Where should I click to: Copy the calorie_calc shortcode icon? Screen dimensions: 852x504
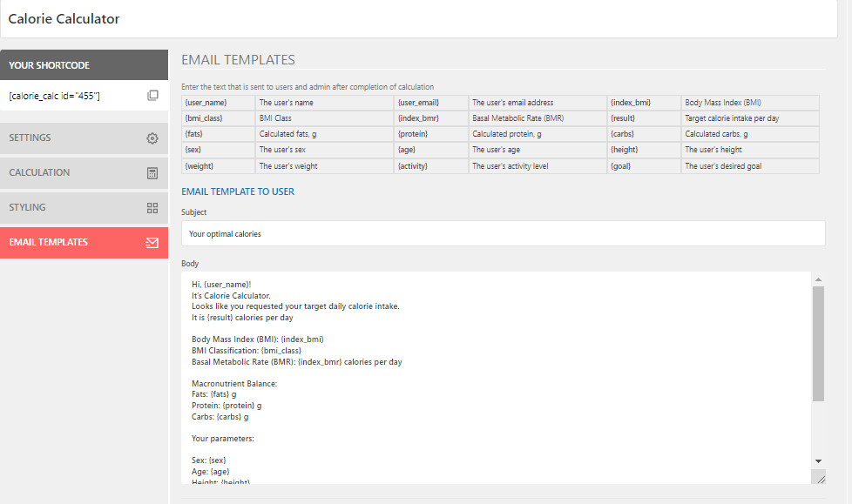pos(152,96)
